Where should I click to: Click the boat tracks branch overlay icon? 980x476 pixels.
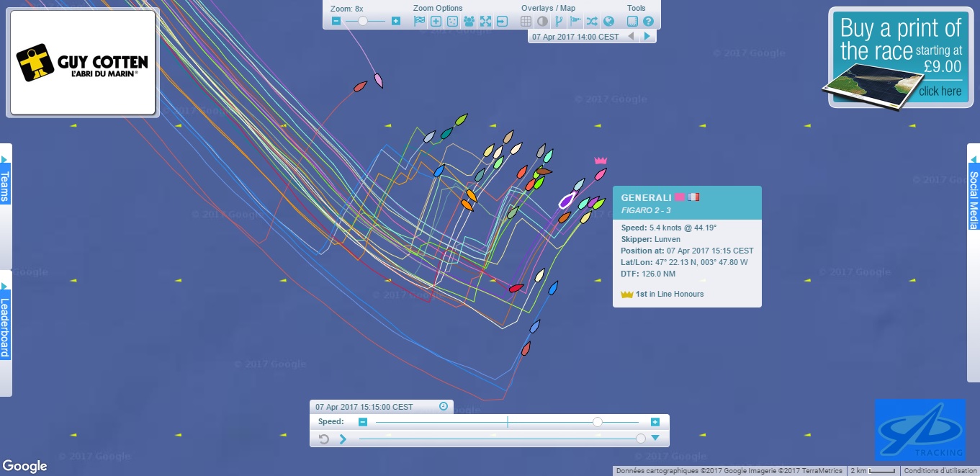point(559,22)
